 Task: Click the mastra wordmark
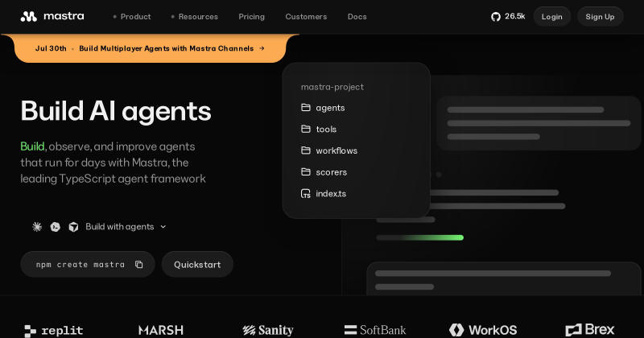pyautogui.click(x=64, y=16)
